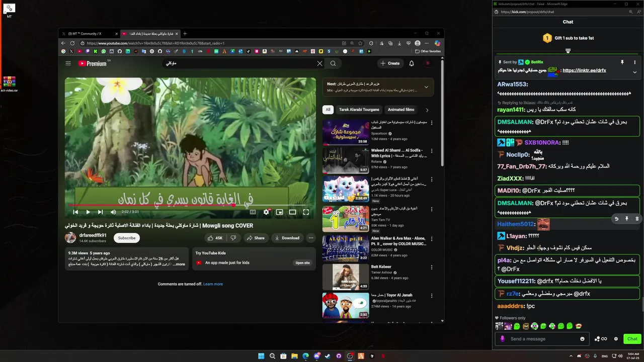Open options for Beit Kebeer video
The height and width of the screenshot is (362, 644).
[x=431, y=267]
